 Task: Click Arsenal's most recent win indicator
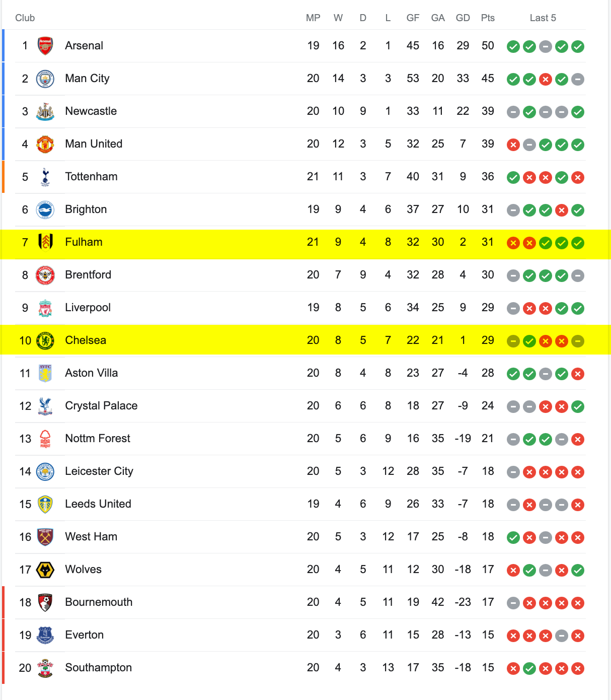pyautogui.click(x=578, y=46)
